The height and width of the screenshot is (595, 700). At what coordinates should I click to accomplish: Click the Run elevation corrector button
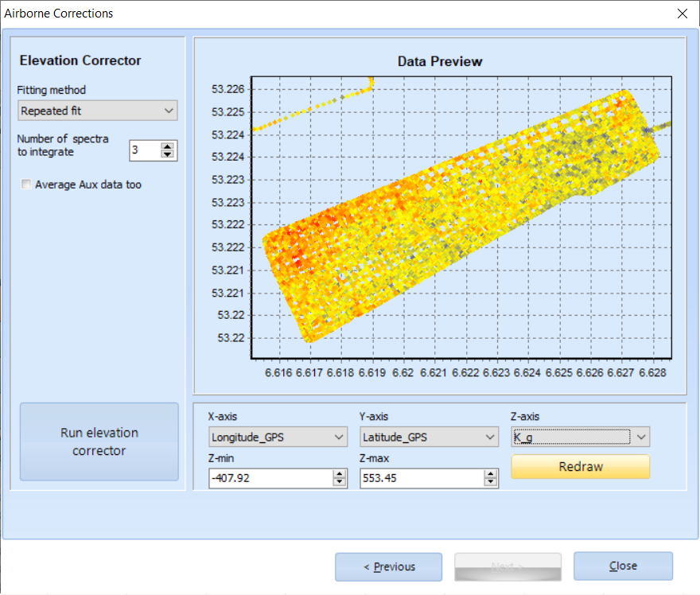[99, 441]
